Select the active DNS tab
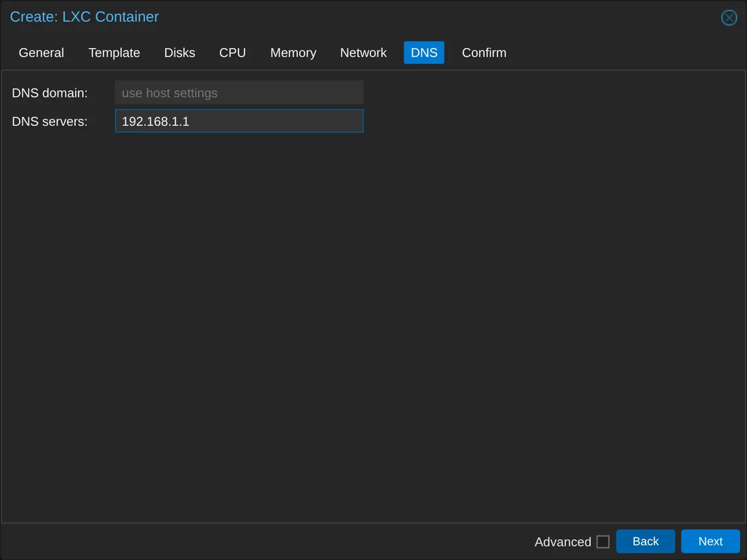This screenshot has height=560, width=747. (424, 52)
